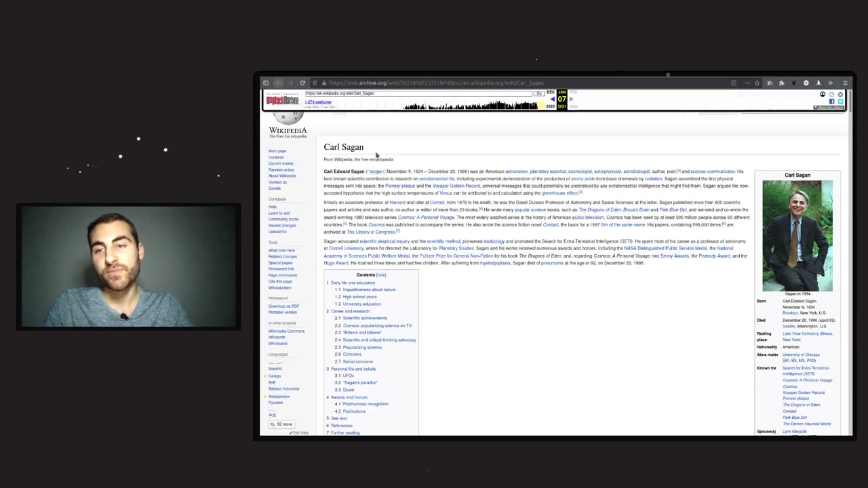The width and height of the screenshot is (868, 488).
Task: Click the browser address bar URL
Action: tap(436, 83)
